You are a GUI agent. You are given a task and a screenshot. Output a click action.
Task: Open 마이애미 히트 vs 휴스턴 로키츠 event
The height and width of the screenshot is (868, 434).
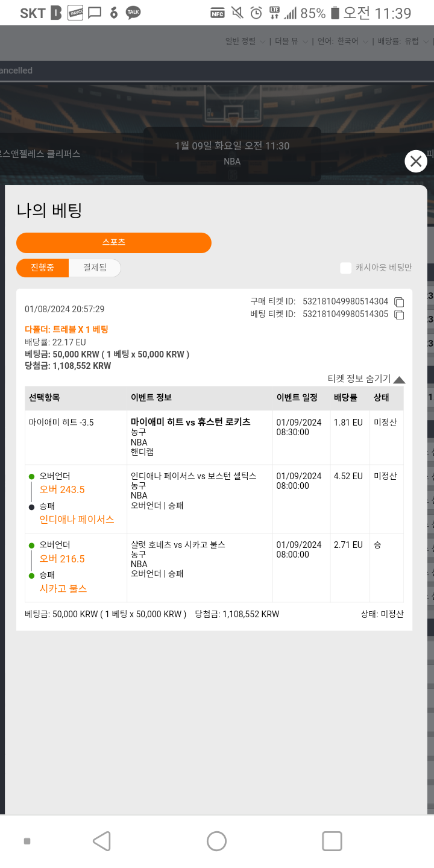pyautogui.click(x=190, y=422)
